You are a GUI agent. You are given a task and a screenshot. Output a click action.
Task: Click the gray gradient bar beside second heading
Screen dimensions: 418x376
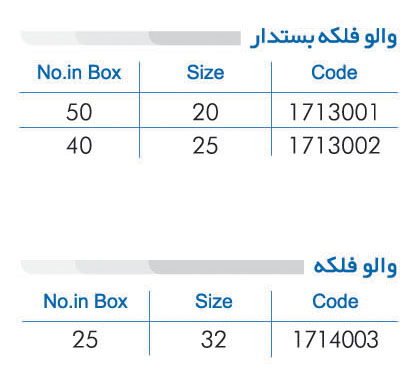pos(162,267)
